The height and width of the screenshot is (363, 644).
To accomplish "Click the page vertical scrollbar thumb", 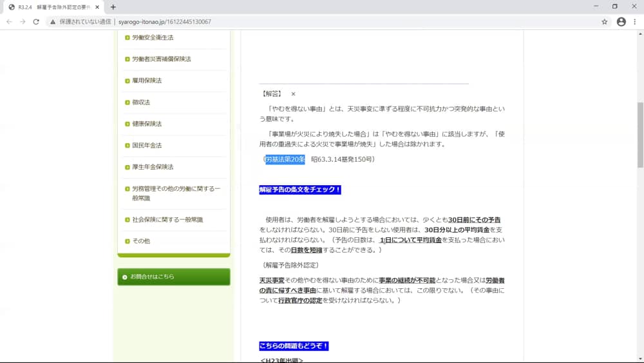I will [640, 135].
